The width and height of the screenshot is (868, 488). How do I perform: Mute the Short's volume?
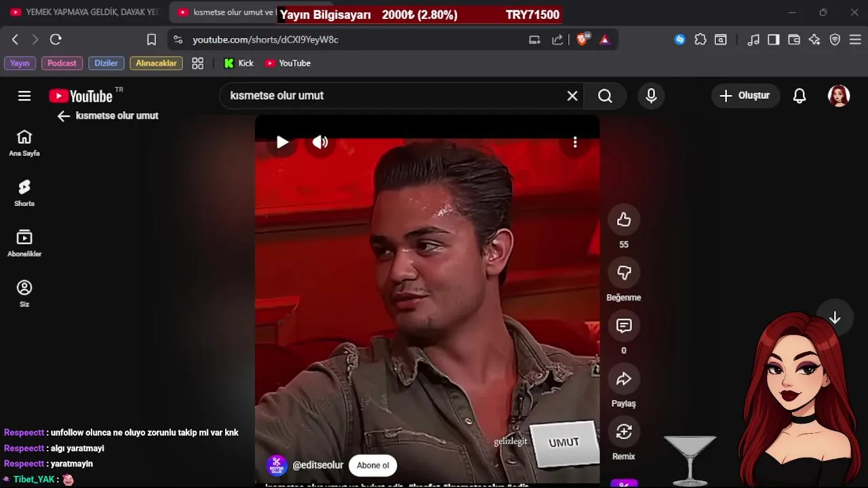click(x=320, y=142)
